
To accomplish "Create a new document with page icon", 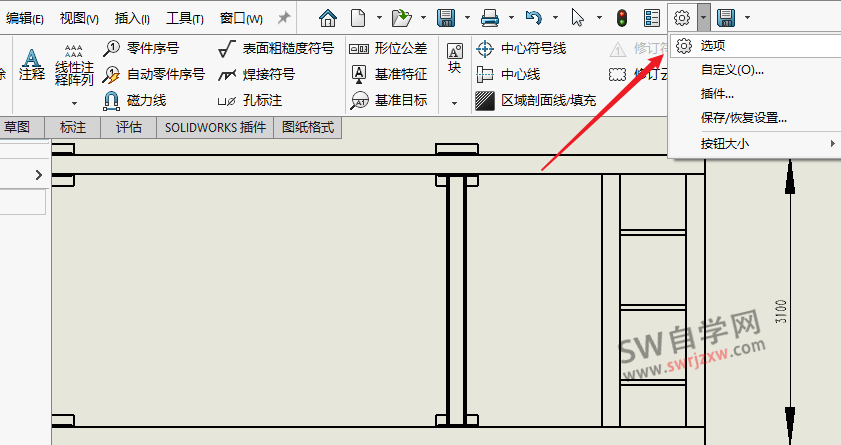I will [x=358, y=18].
